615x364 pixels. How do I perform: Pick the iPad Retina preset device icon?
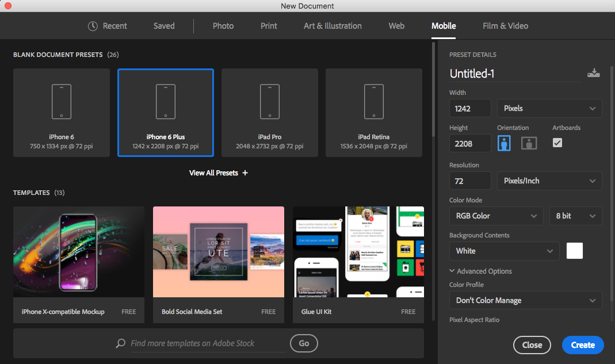click(374, 102)
